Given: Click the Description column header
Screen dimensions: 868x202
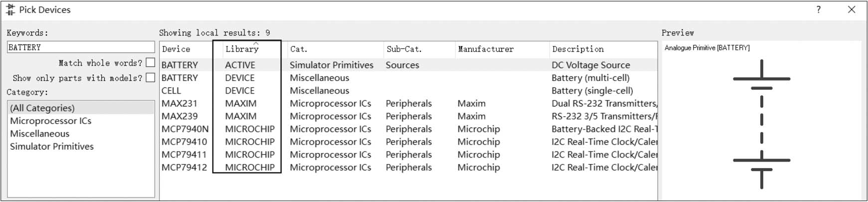Looking at the screenshot, I should point(578,49).
